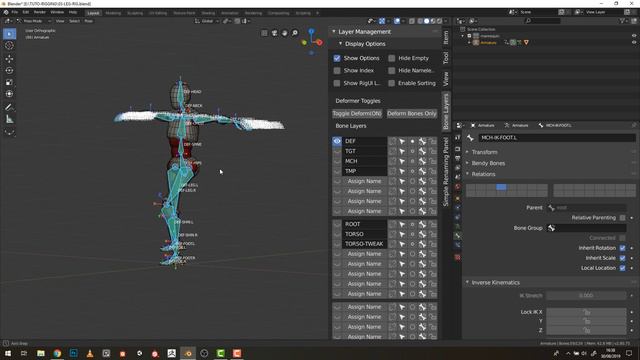Open the Edit menu
The width and height of the screenshot is (640, 360).
(26, 12)
